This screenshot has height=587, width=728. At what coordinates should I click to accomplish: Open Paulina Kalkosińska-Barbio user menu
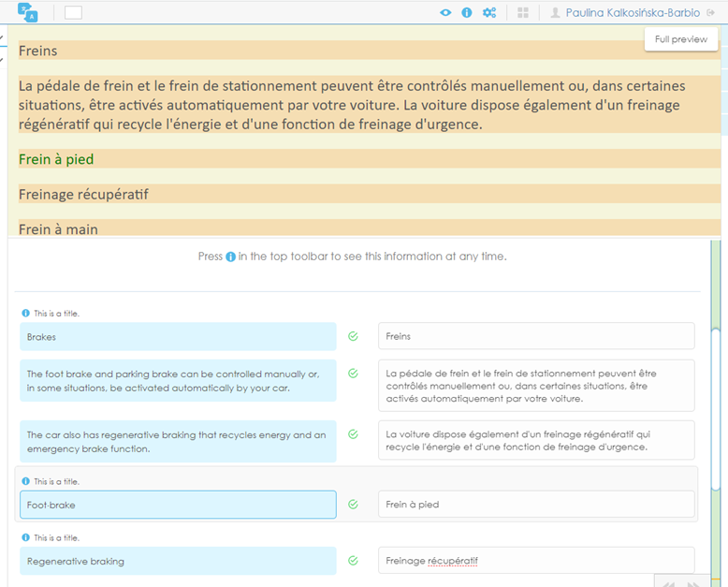click(626, 13)
